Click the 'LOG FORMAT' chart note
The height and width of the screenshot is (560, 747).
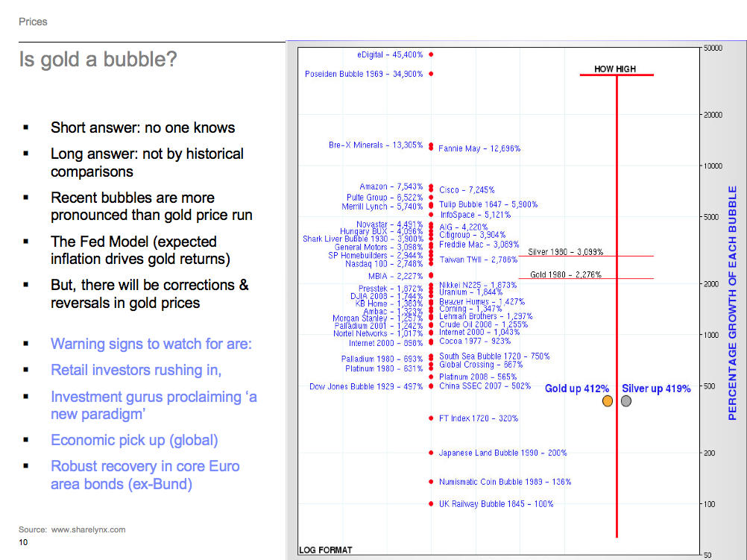(325, 550)
